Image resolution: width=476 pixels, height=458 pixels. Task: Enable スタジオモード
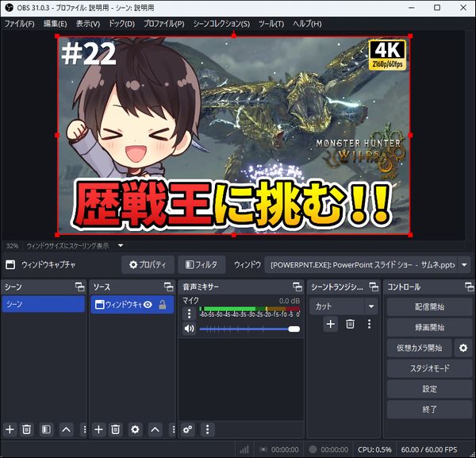click(x=429, y=368)
